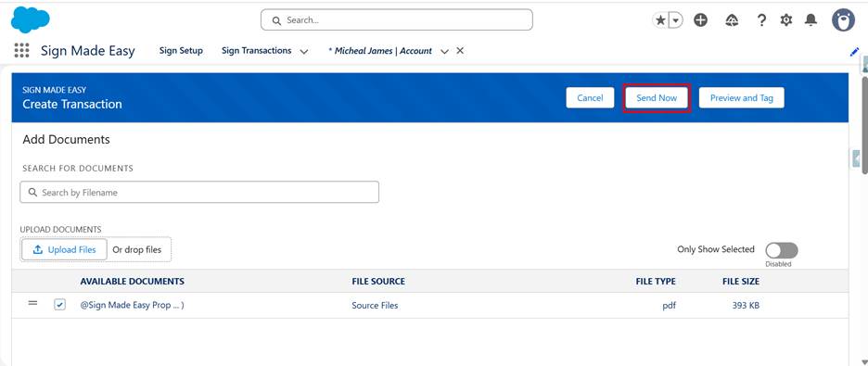Click the search magnifier in the filename field
The image size is (868, 366).
[x=32, y=193]
